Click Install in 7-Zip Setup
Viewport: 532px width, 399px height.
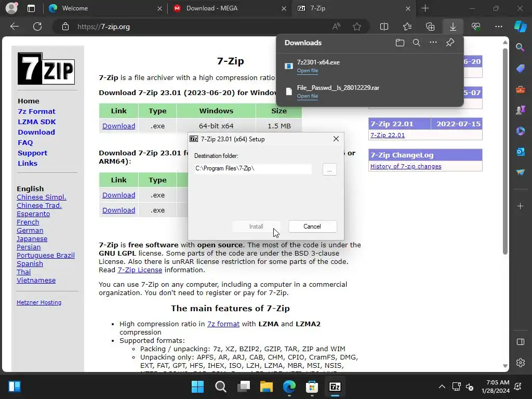tap(256, 227)
